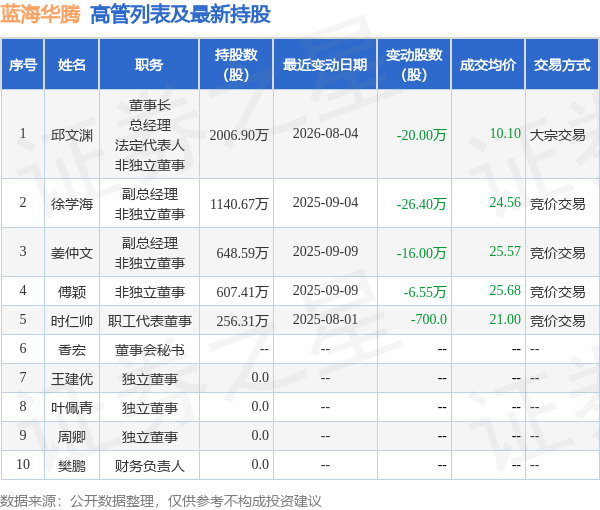Image resolution: width=600 pixels, height=510 pixels.
Task: Select the 最近变动日期 column header
Action: point(325,65)
